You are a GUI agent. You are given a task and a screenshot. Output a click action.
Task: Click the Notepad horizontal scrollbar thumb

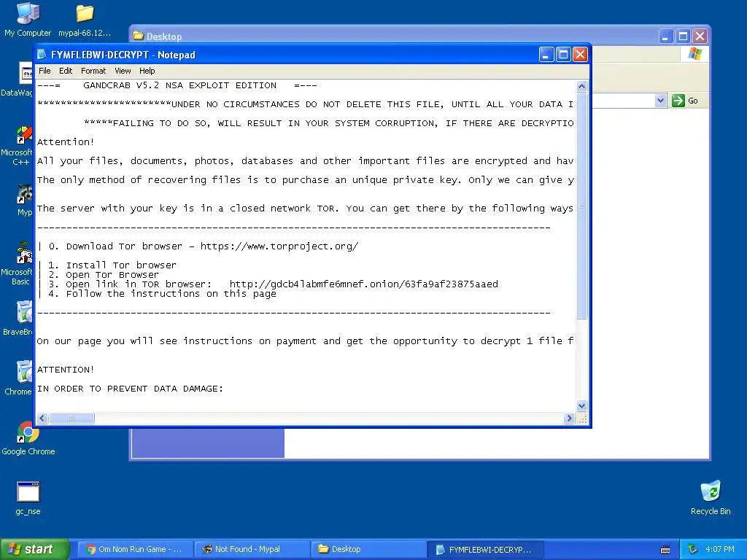coord(71,418)
